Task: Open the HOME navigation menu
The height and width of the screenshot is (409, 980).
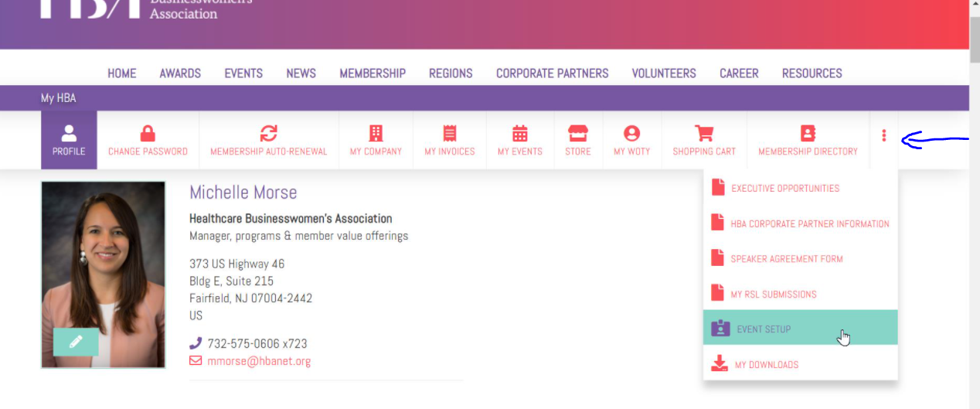Action: click(x=122, y=73)
